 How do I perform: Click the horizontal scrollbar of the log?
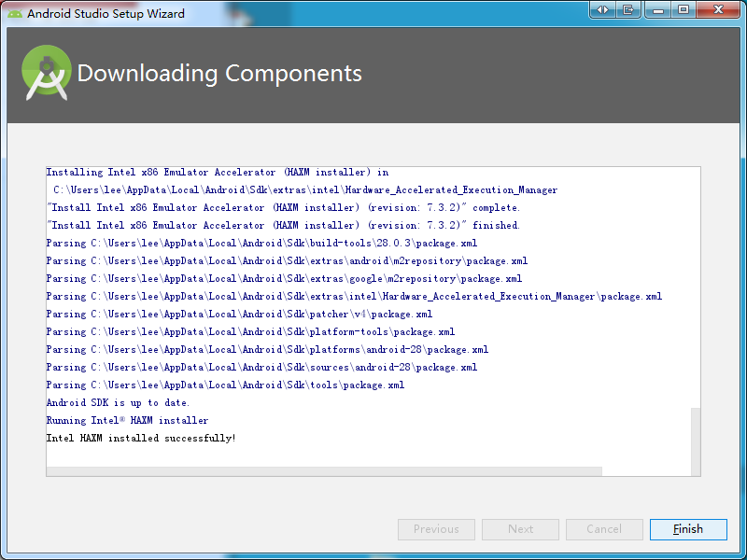coord(324,471)
